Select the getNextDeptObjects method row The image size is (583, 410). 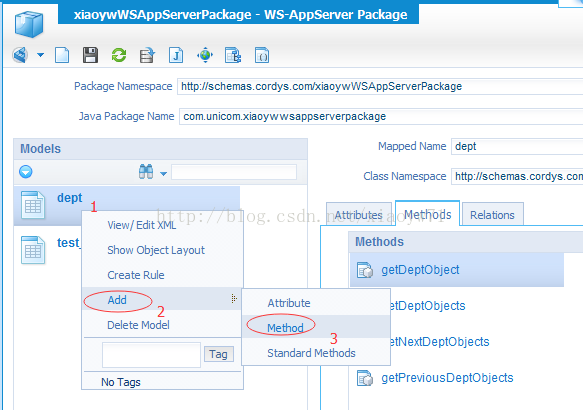coord(440,342)
